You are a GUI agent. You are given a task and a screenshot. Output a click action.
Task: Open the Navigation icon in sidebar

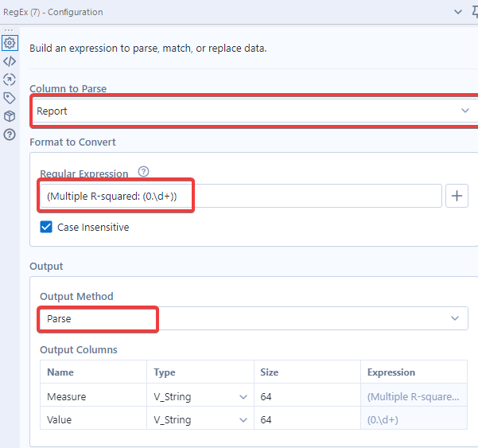(x=10, y=80)
